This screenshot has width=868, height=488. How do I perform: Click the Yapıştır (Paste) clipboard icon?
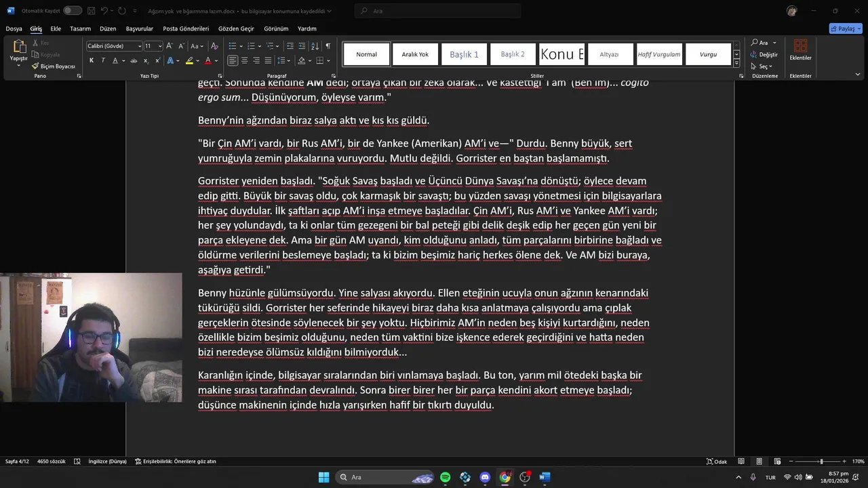point(19,47)
